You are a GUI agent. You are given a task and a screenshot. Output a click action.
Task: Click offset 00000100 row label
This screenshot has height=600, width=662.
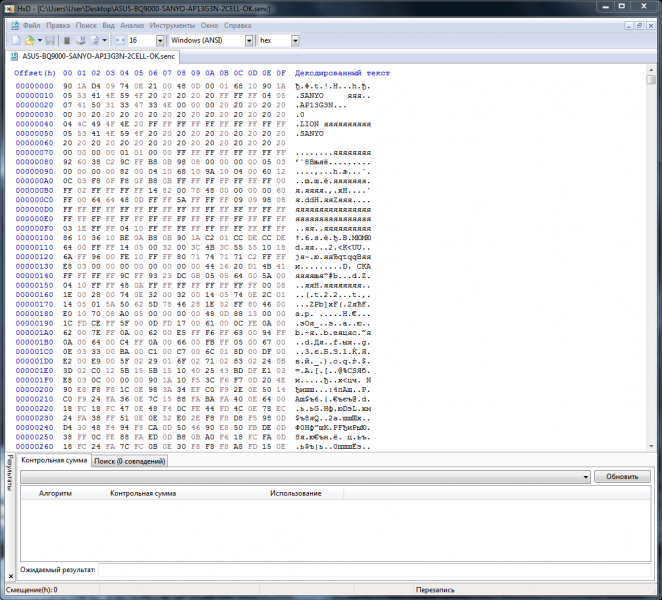click(x=34, y=238)
